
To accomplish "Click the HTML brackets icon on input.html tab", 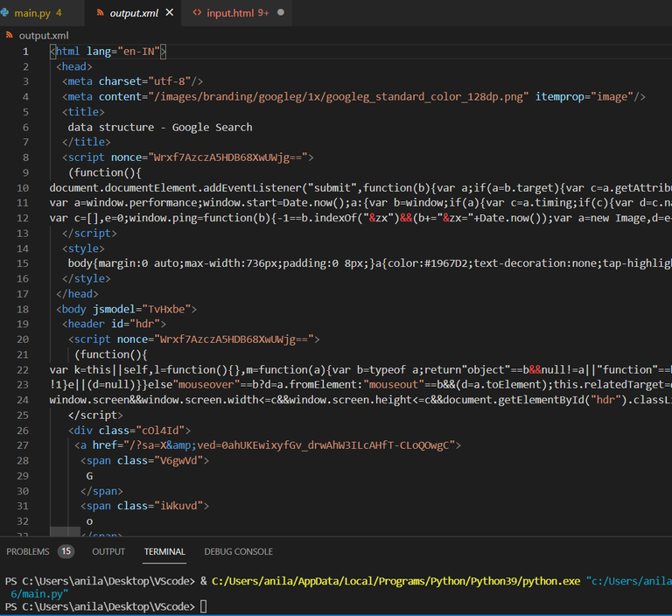I will [197, 13].
